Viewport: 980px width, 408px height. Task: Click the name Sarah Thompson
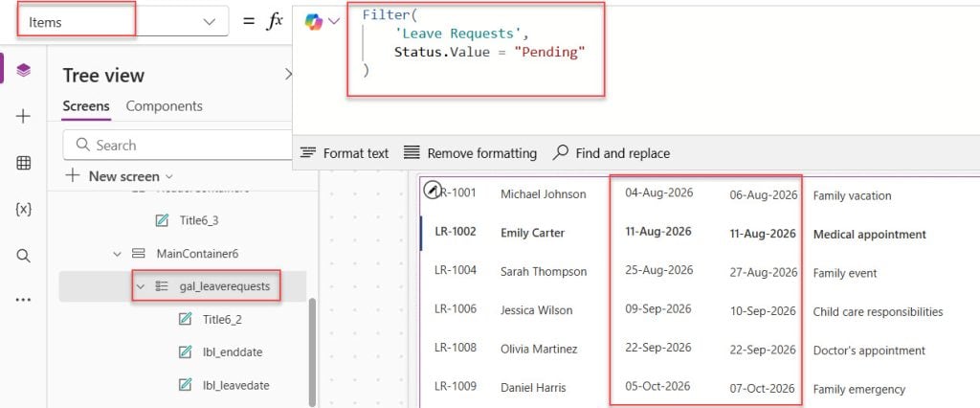pyautogui.click(x=544, y=272)
